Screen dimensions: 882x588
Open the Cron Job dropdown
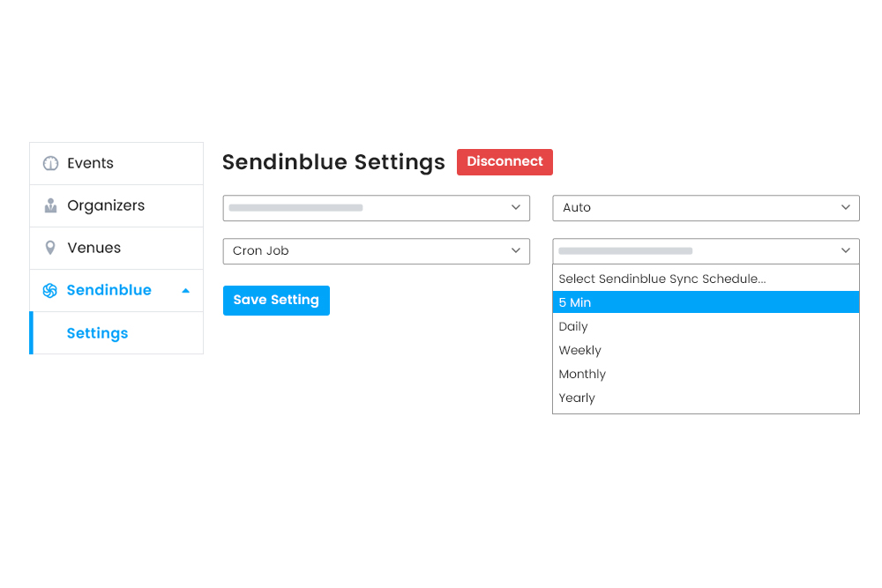point(376,251)
